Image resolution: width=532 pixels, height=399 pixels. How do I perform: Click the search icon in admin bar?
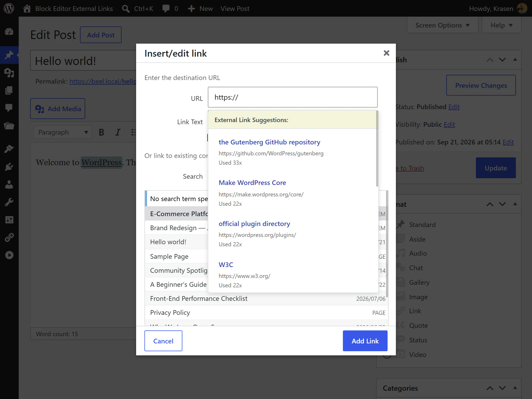[x=126, y=9]
